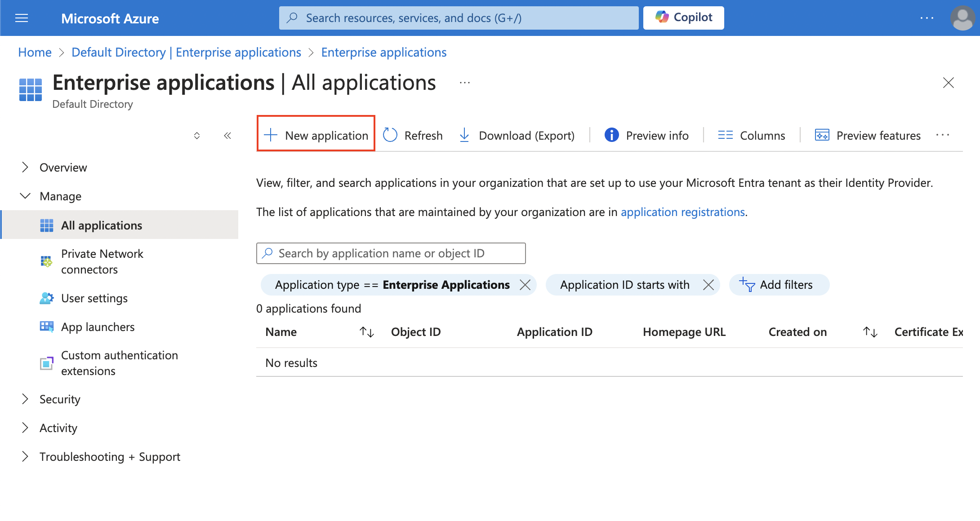Open the Enterprise applications breadcrumb
Image resolution: width=980 pixels, height=521 pixels.
point(384,52)
